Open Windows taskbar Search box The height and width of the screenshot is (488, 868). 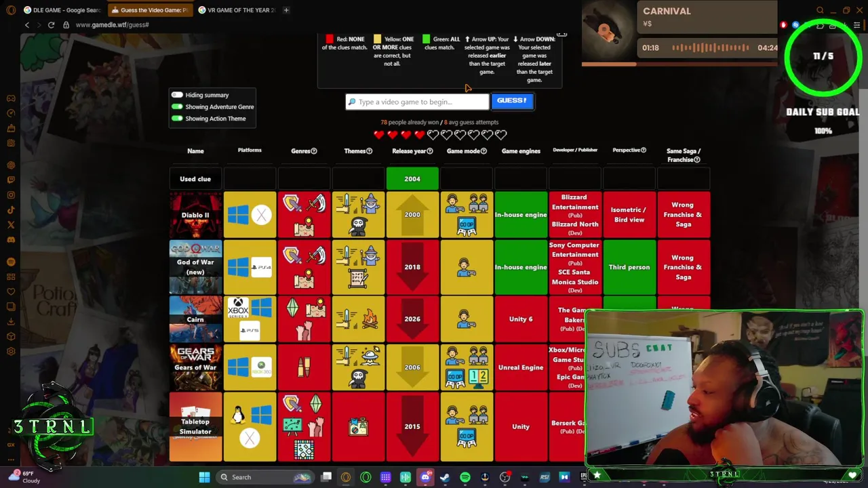click(264, 477)
